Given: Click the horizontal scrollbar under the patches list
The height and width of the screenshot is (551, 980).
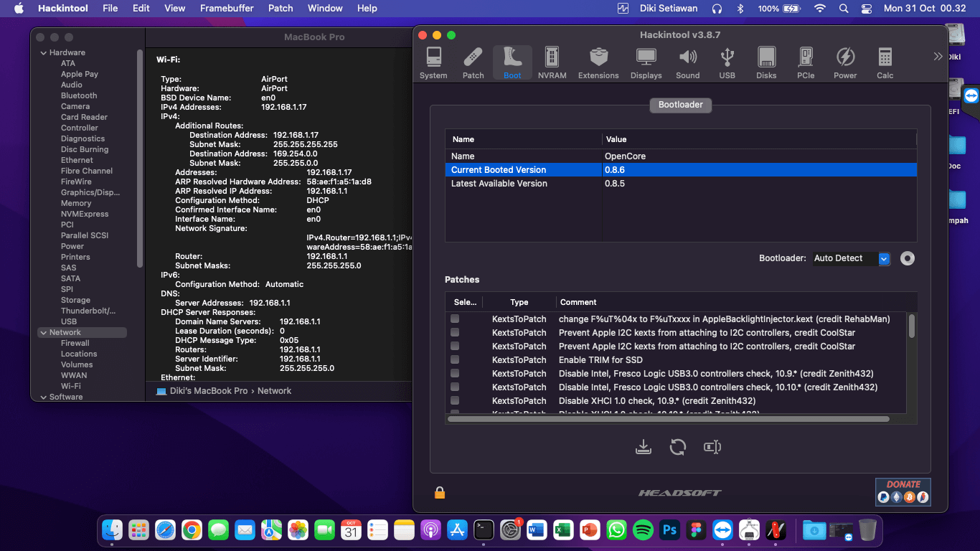Looking at the screenshot, I should [x=667, y=419].
